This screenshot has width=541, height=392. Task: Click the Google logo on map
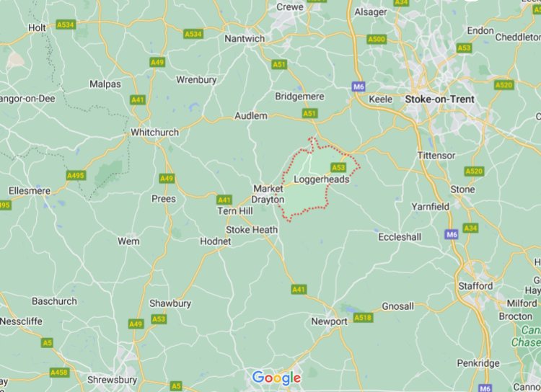276,378
